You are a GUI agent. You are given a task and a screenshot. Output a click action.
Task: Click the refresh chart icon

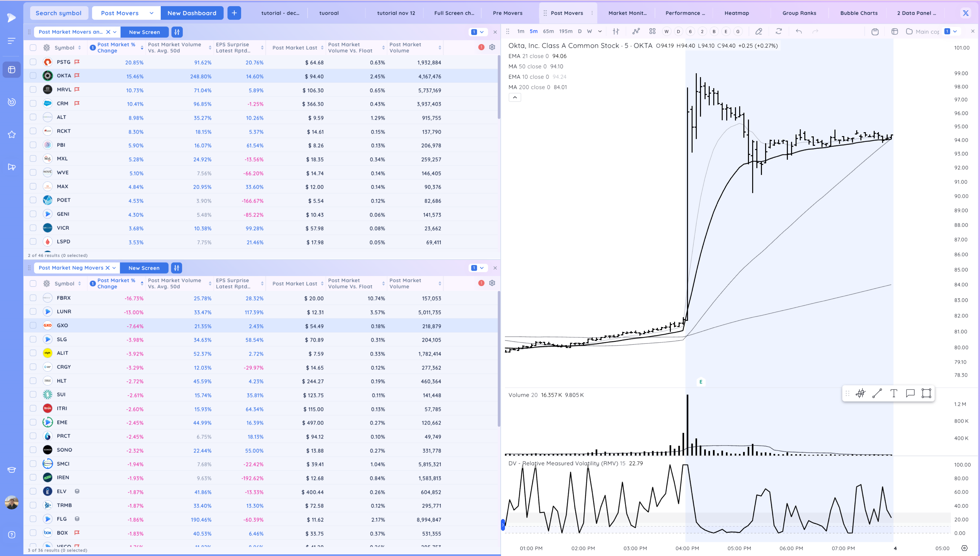(x=779, y=31)
